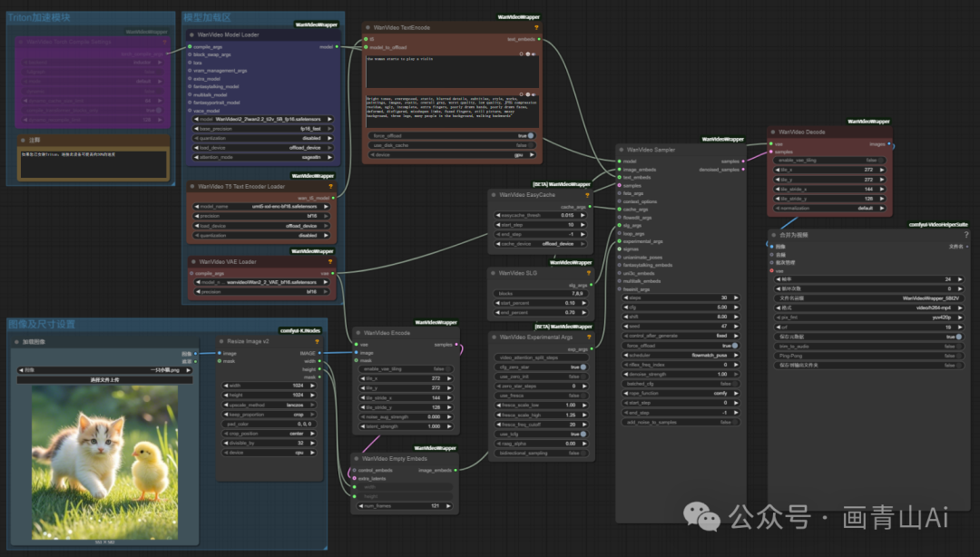This screenshot has height=557, width=980.
Task: Click cache_args output port on EasyCache
Action: click(x=590, y=207)
